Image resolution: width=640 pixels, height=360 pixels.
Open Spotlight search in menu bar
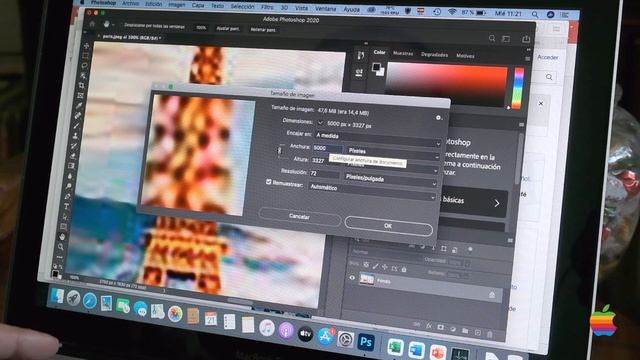click(534, 14)
